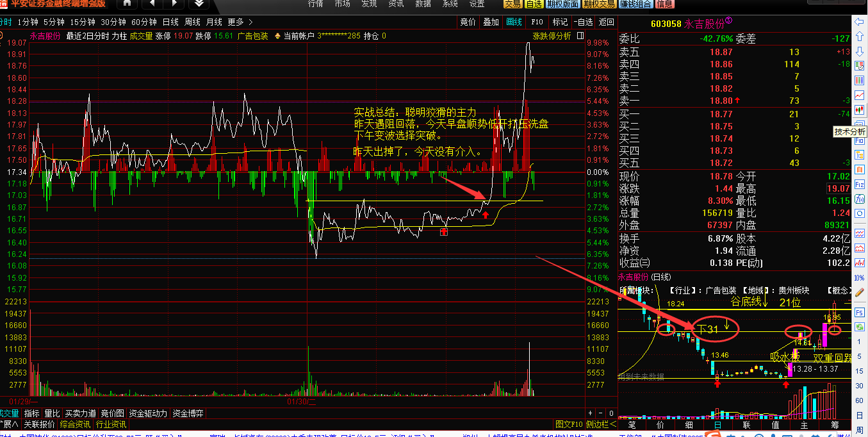This screenshot has width=868, height=437.
Task: Click the 期权交易 button
Action: point(600,4)
